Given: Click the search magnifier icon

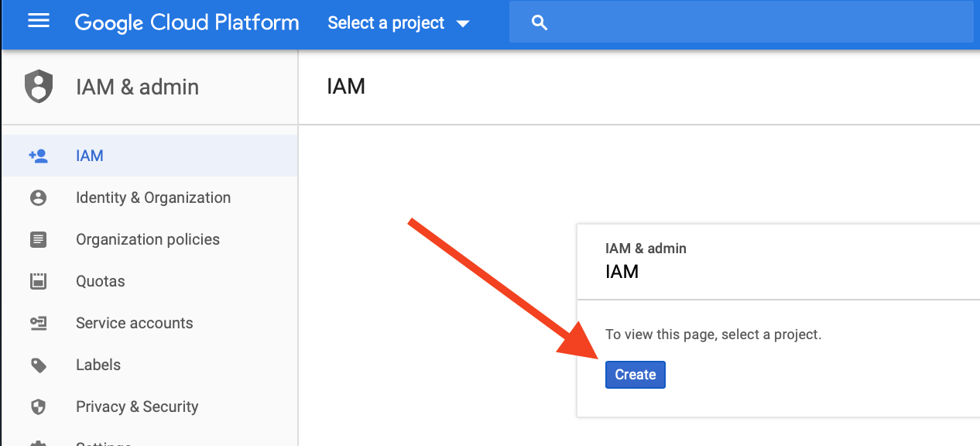Looking at the screenshot, I should 540,23.
